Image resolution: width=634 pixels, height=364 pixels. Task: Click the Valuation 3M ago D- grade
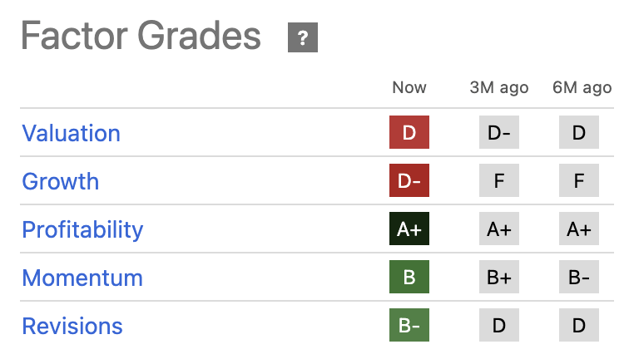[499, 133]
